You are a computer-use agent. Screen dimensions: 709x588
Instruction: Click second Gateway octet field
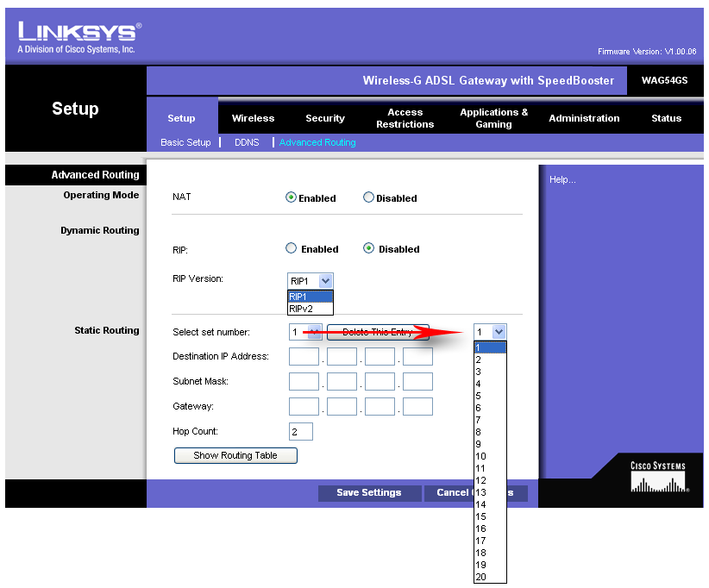click(342, 406)
